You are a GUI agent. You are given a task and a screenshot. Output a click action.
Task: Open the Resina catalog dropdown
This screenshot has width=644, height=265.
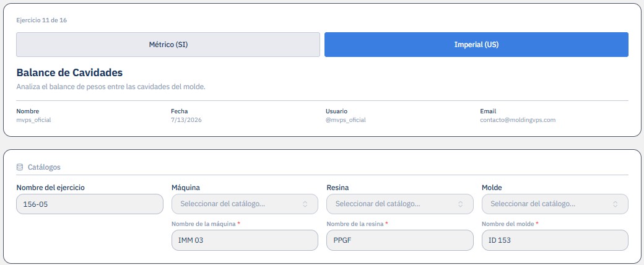399,204
